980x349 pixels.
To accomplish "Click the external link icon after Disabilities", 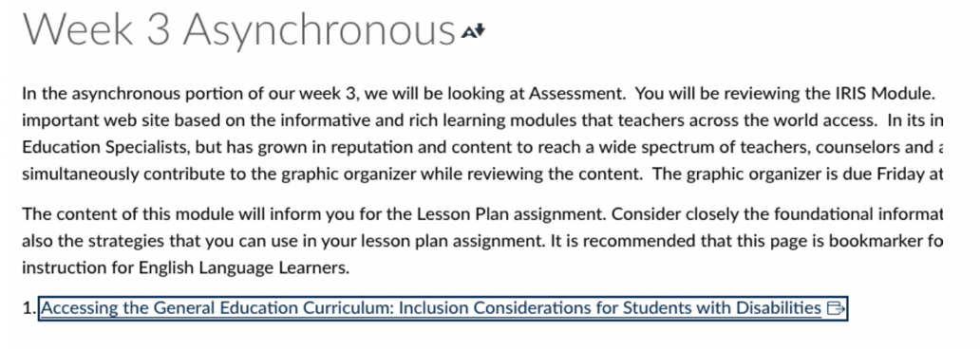I will pos(835,308).
